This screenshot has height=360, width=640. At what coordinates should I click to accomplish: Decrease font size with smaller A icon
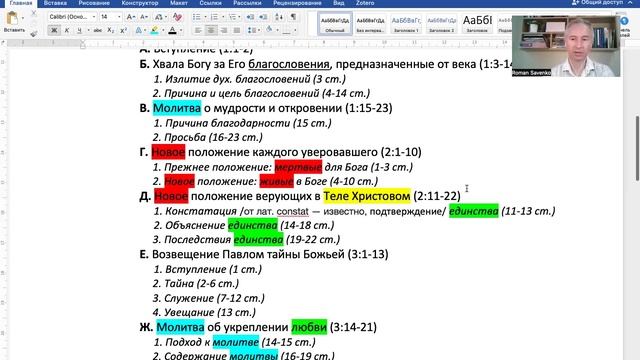tap(144, 17)
